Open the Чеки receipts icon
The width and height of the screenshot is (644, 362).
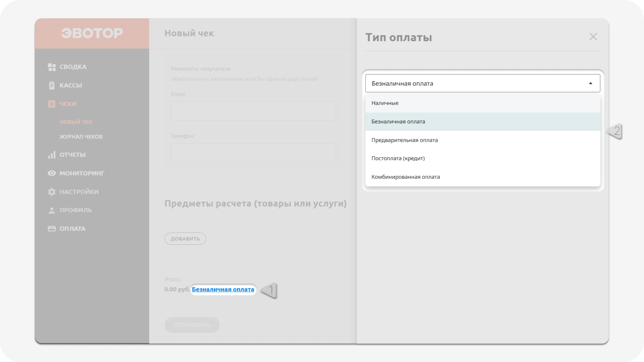pyautogui.click(x=52, y=104)
